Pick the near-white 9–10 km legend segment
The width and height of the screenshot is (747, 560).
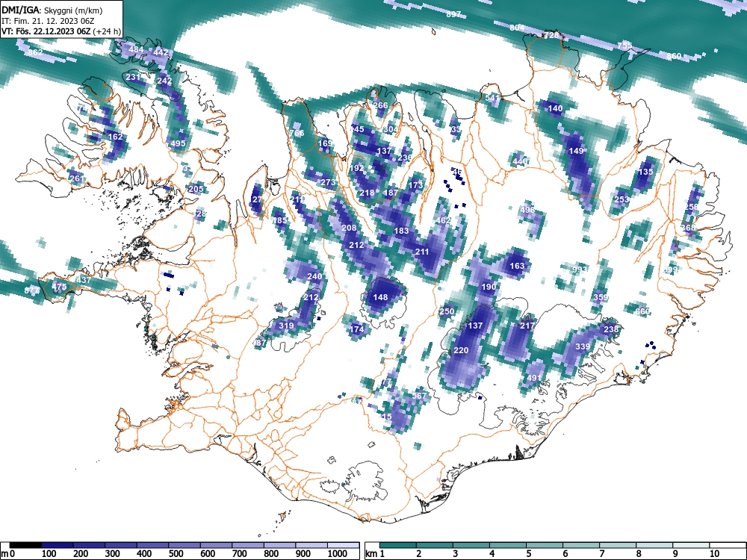pyautogui.click(x=691, y=545)
